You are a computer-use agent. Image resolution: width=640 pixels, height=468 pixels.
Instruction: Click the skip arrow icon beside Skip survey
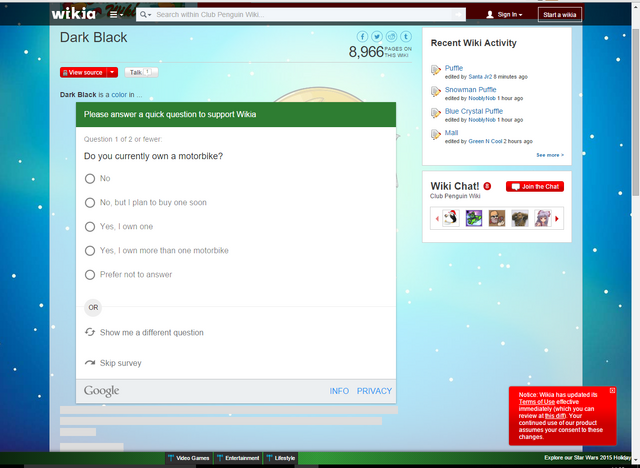pyautogui.click(x=90, y=363)
